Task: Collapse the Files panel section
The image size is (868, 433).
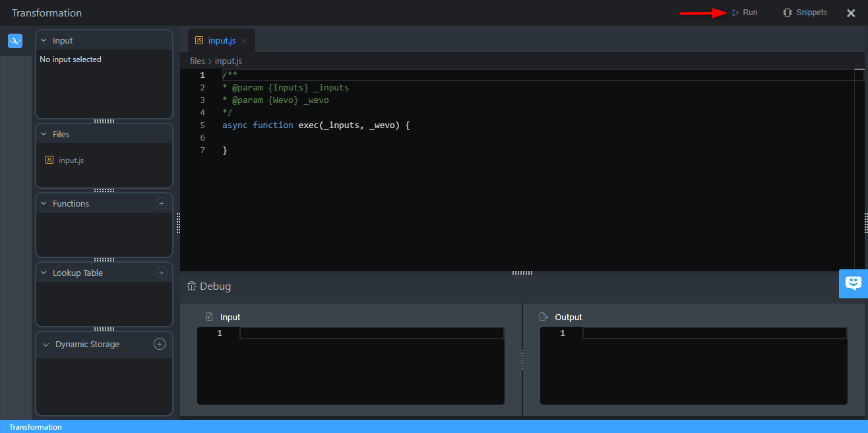Action: (x=44, y=135)
